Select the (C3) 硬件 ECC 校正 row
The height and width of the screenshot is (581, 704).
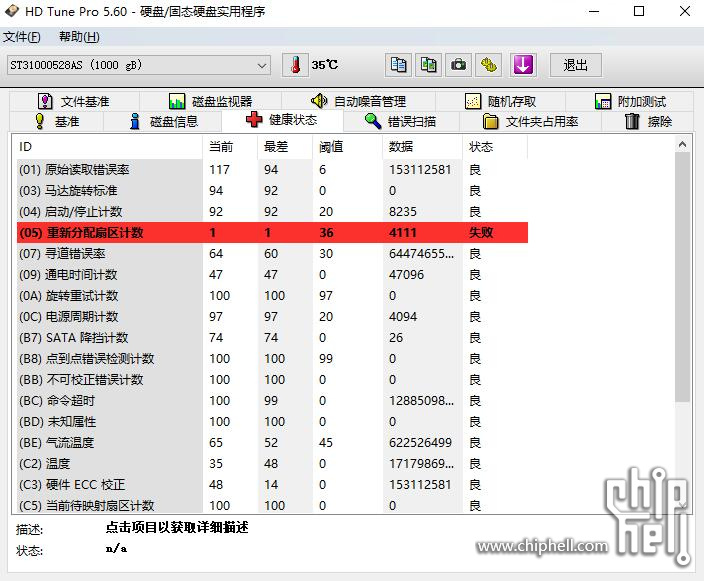coord(272,485)
